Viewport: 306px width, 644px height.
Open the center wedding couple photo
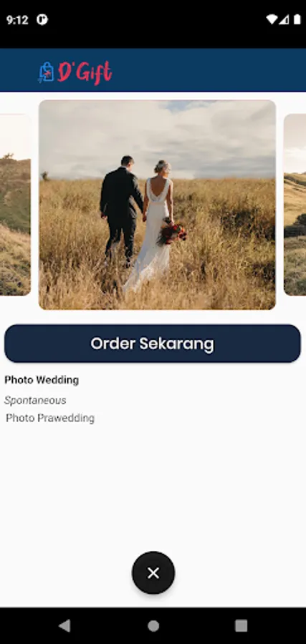(157, 205)
